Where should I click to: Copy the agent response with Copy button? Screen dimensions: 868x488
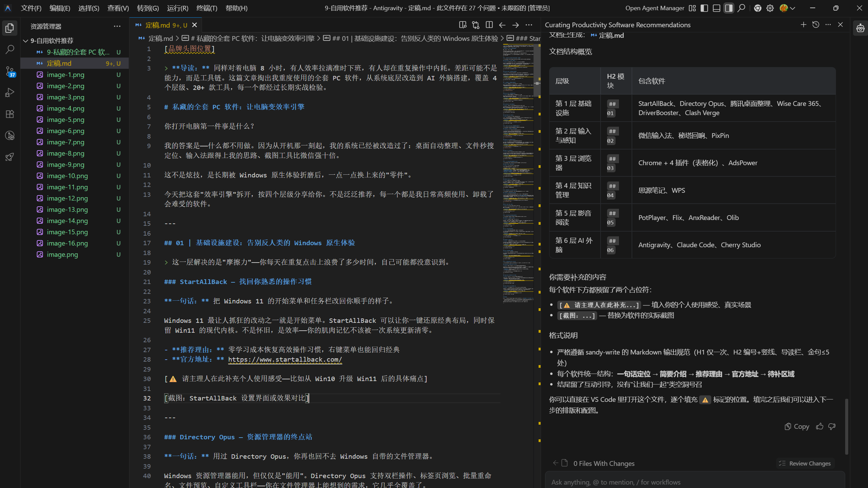[797, 426]
